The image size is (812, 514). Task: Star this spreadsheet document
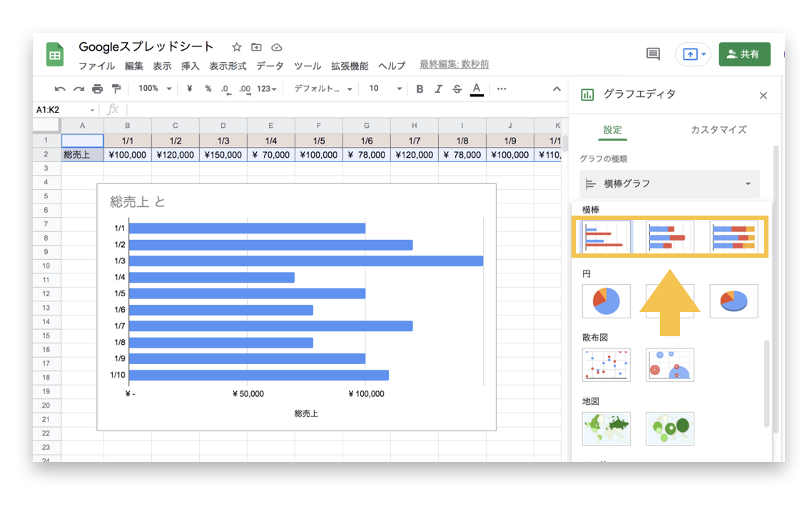coord(237,47)
